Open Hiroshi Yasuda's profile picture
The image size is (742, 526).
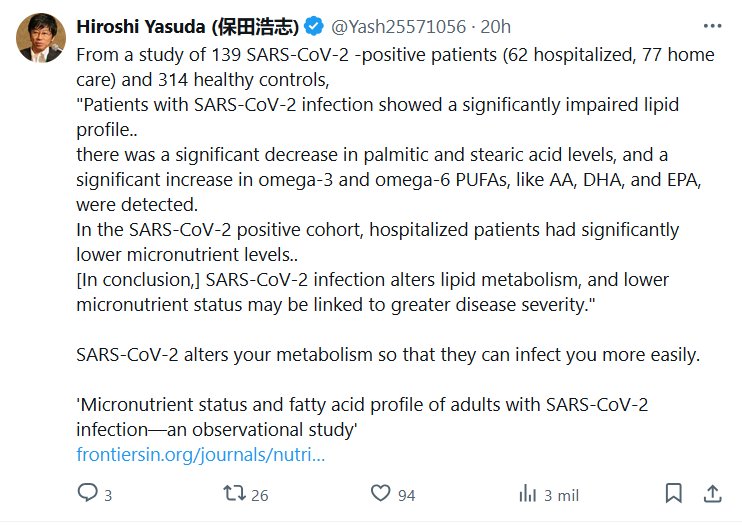(41, 39)
